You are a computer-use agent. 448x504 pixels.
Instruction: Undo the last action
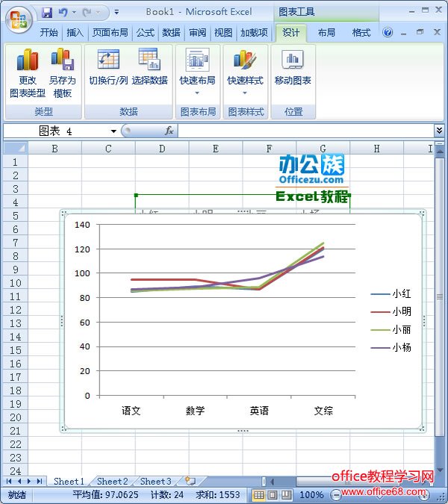point(63,13)
